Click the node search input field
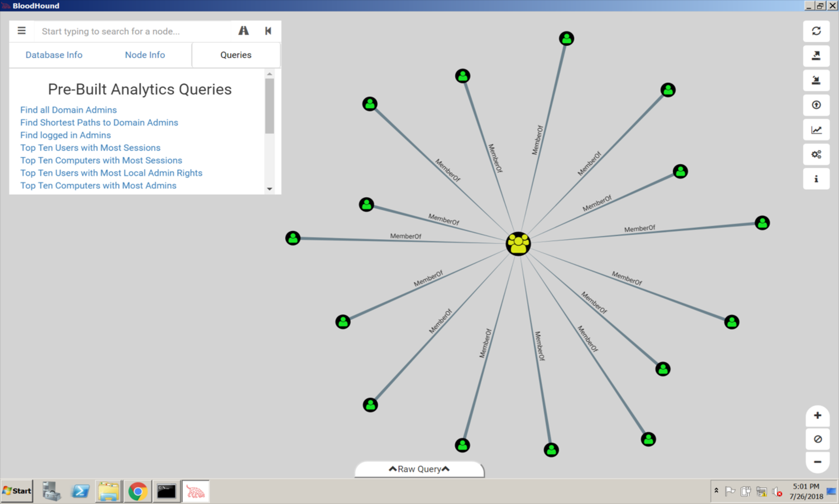 click(x=133, y=31)
